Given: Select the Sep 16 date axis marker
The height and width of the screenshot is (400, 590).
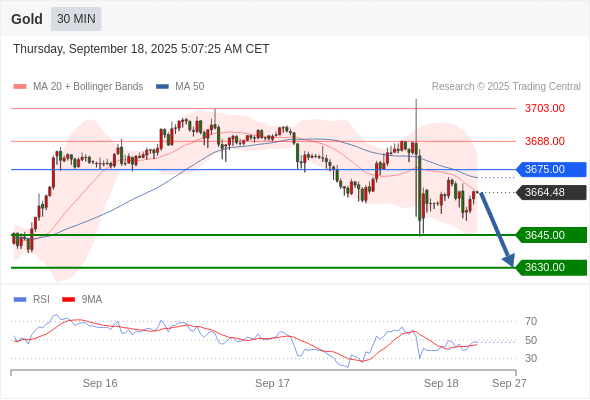Looking at the screenshot, I should tap(100, 383).
